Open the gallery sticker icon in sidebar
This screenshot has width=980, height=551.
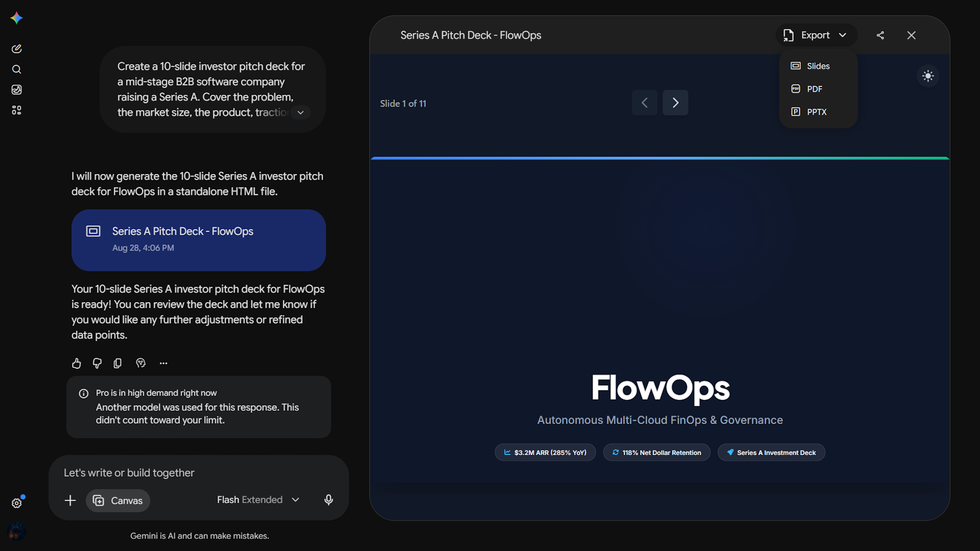tap(16, 90)
